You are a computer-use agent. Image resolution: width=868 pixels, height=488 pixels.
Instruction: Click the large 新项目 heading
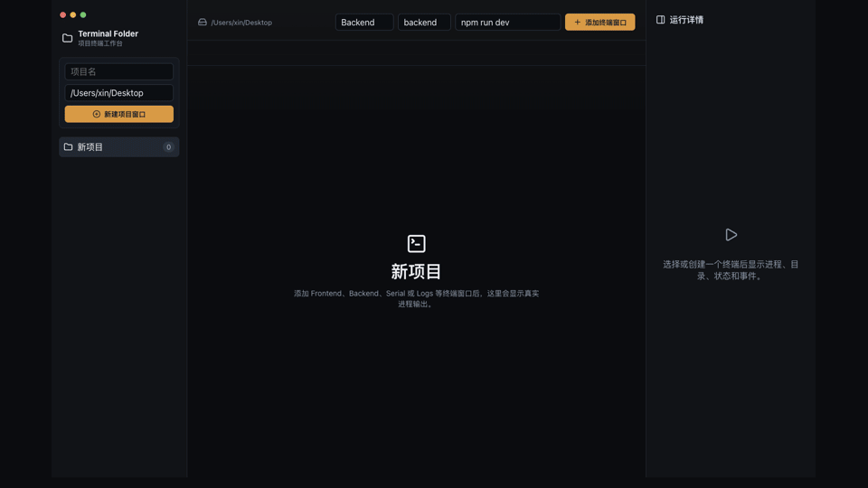416,272
